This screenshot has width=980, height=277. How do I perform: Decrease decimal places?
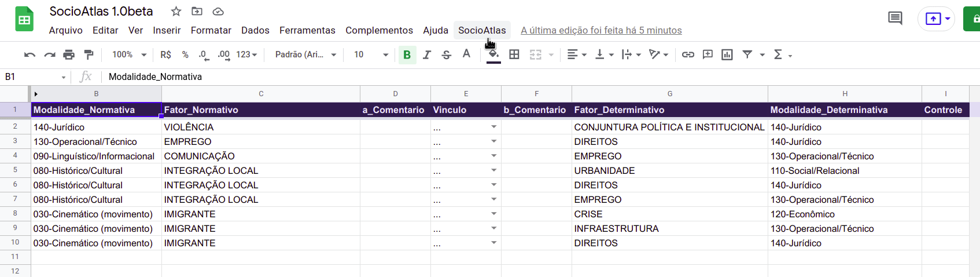coord(204,54)
